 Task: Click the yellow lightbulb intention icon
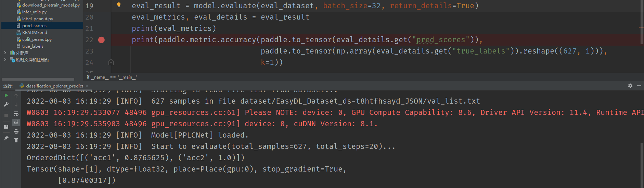(119, 5)
